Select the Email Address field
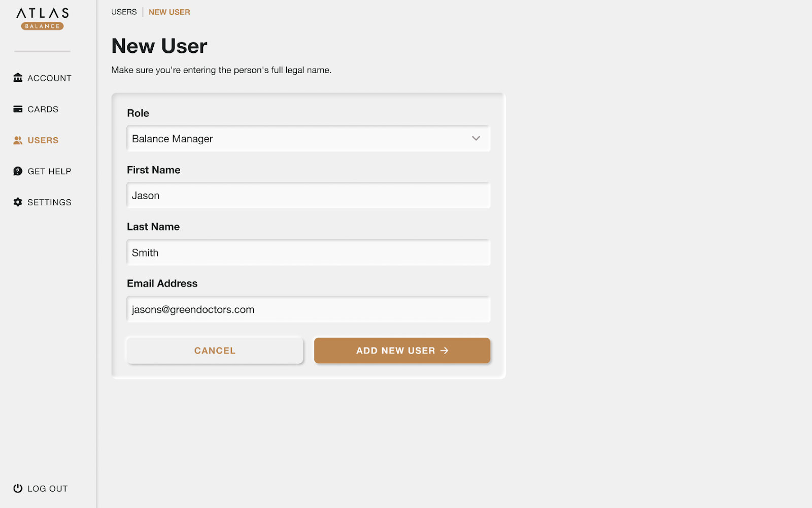This screenshot has height=508, width=812. 308,309
